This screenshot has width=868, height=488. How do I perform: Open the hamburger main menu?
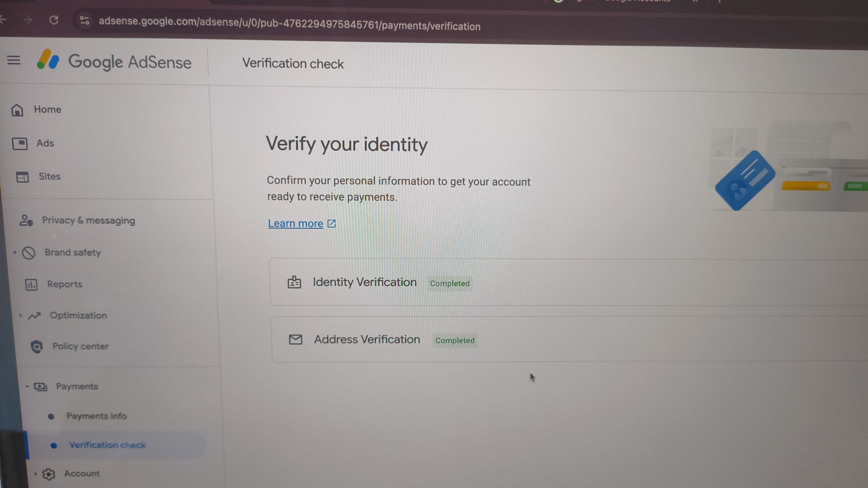(x=14, y=60)
